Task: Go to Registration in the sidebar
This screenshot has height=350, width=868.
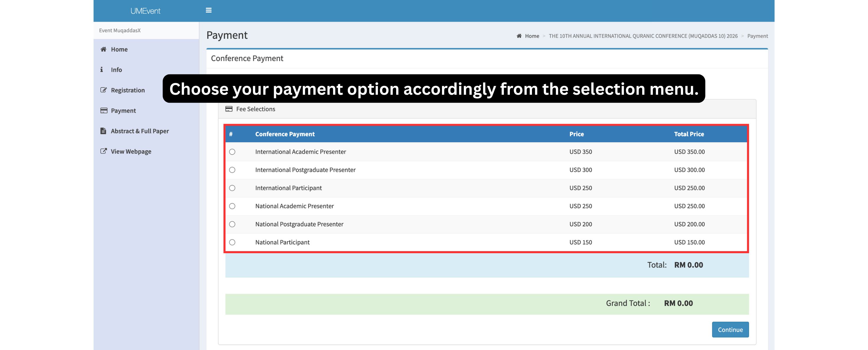Action: [128, 90]
